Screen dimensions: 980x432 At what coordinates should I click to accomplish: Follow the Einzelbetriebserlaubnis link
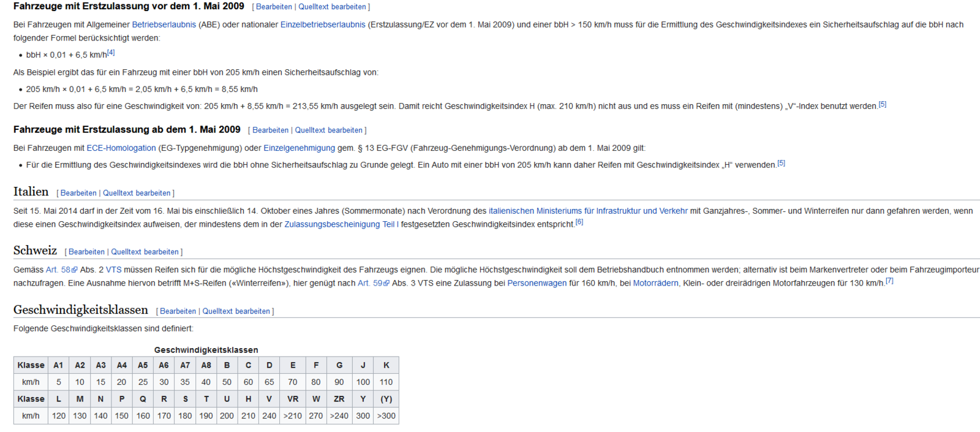(x=322, y=25)
